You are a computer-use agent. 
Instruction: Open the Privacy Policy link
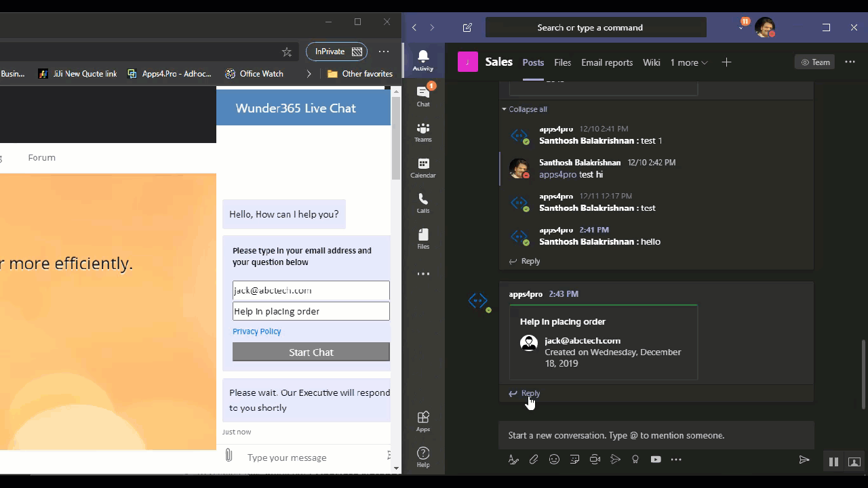click(256, 331)
